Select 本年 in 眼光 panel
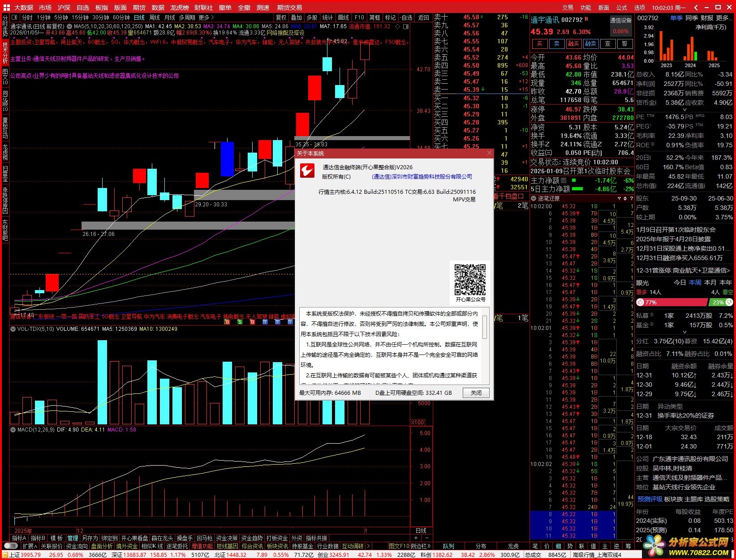 726,282
